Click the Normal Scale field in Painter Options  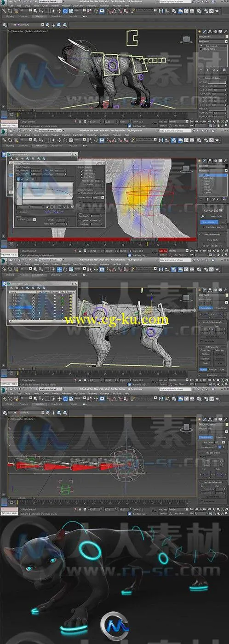click(98, 180)
